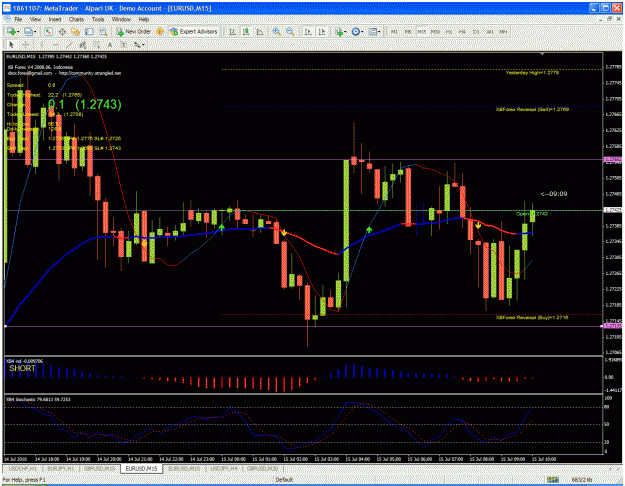Screen dimensions: 625x486
Task: Expand the New Chart dropdown arrow
Action: 18,32
